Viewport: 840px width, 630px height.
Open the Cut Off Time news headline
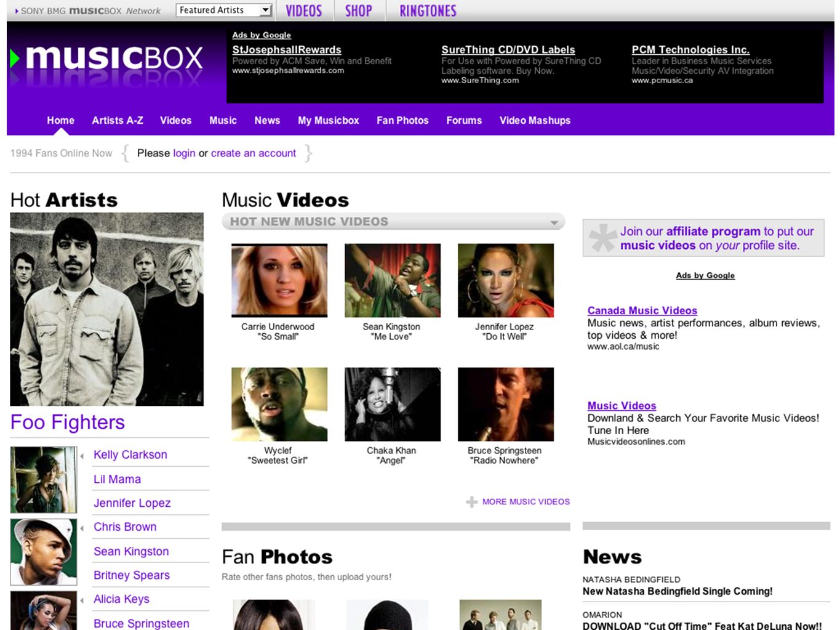[x=702, y=626]
